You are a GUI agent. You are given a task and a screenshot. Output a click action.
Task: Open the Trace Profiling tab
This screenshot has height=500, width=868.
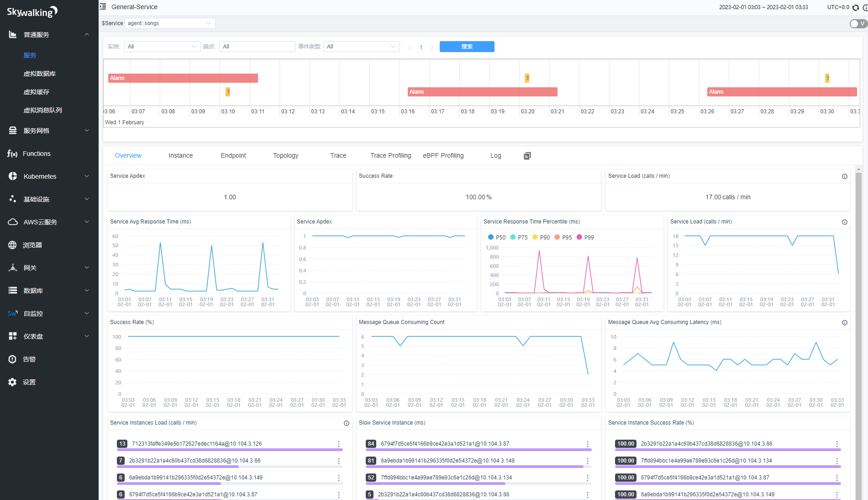click(391, 156)
